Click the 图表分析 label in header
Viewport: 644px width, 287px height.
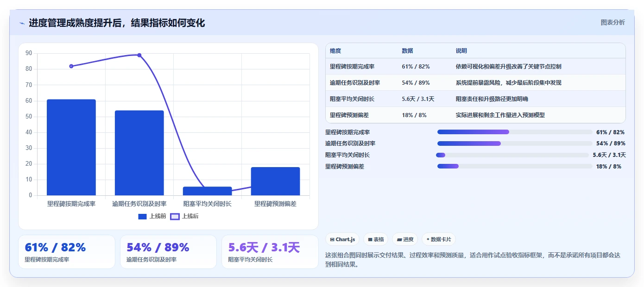point(612,22)
